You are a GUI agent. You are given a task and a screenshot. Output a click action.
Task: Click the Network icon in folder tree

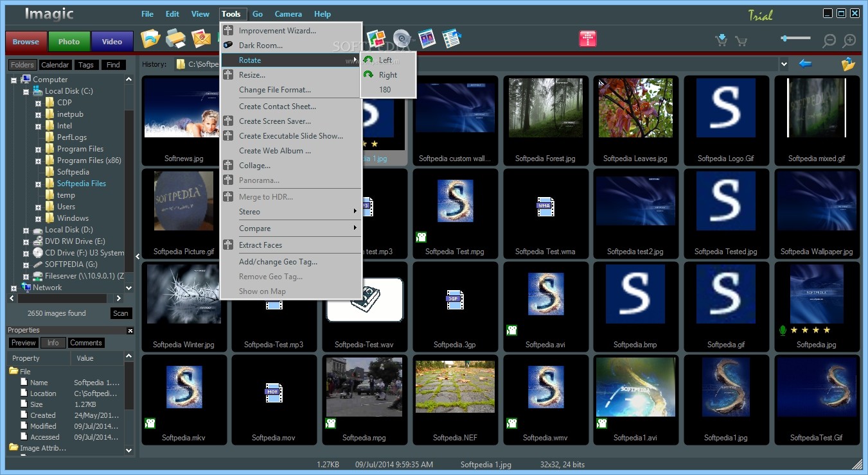point(26,287)
